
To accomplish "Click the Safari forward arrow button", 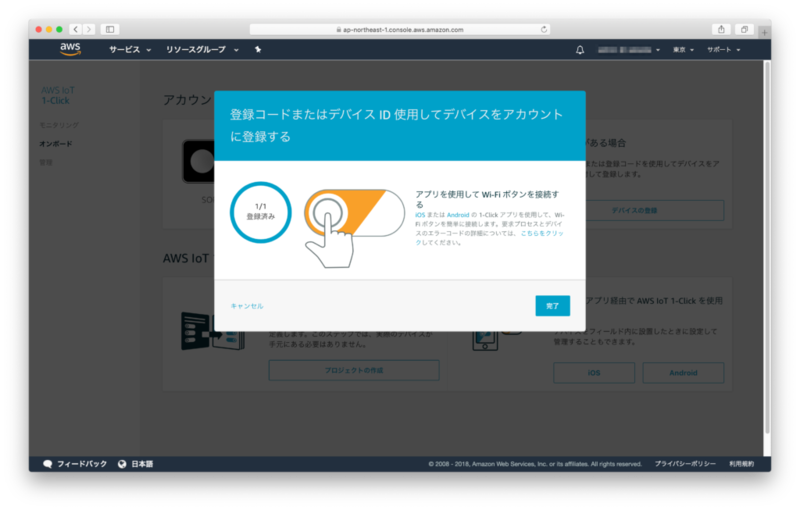I will (89, 29).
